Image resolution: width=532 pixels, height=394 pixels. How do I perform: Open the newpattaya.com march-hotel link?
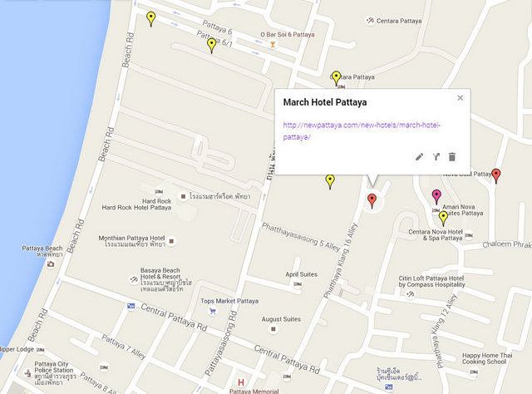pyautogui.click(x=362, y=131)
